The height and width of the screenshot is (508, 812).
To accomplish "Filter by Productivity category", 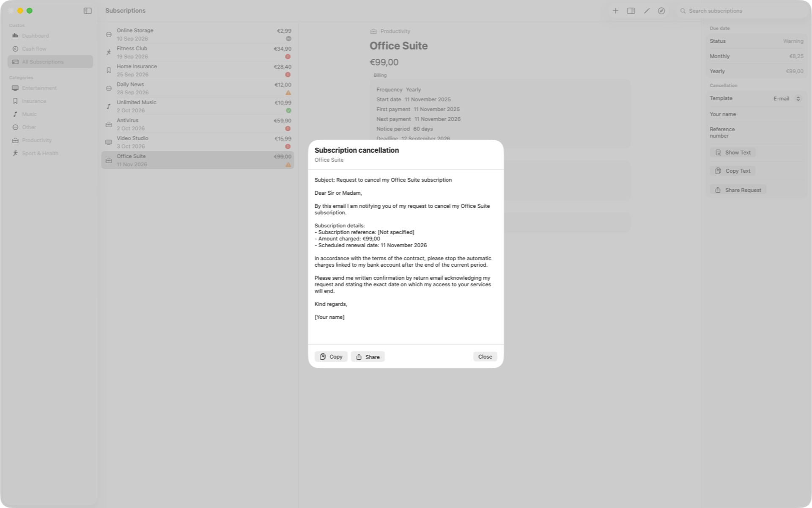I will [x=50, y=141].
